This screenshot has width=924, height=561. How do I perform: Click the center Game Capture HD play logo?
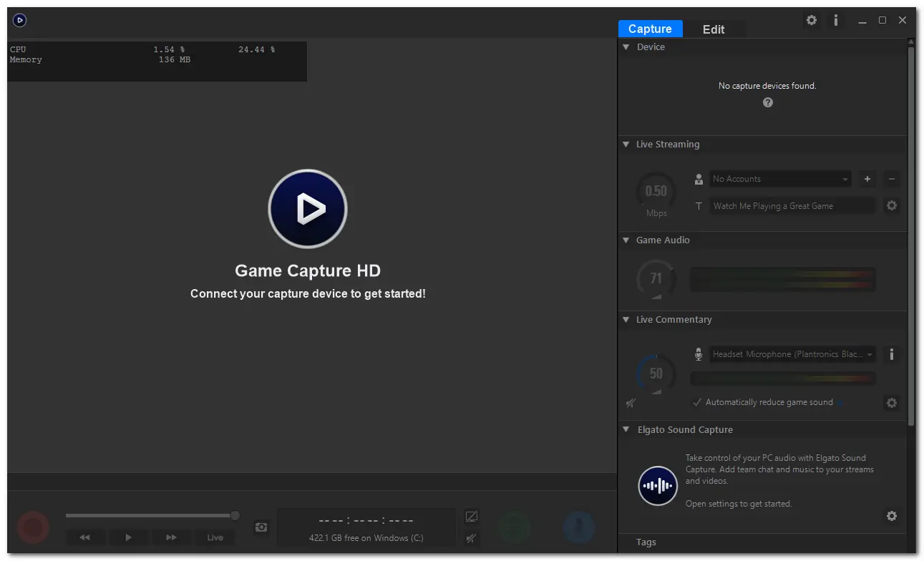[308, 209]
